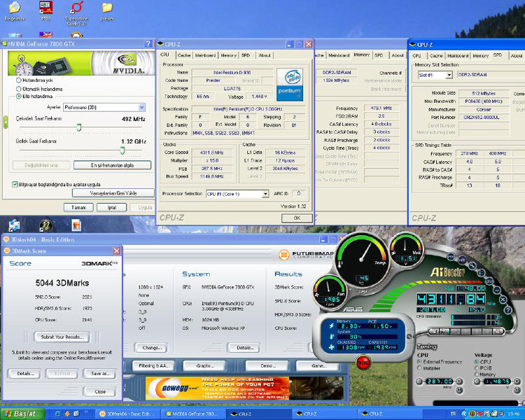Click the En iyi frekansları algıla button
The image size is (525, 420).
(113, 165)
